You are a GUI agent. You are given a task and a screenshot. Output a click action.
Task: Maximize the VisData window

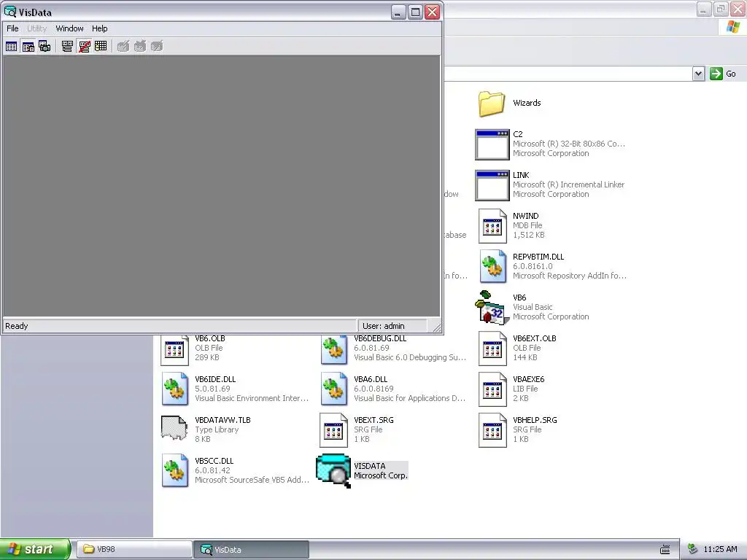(415, 12)
